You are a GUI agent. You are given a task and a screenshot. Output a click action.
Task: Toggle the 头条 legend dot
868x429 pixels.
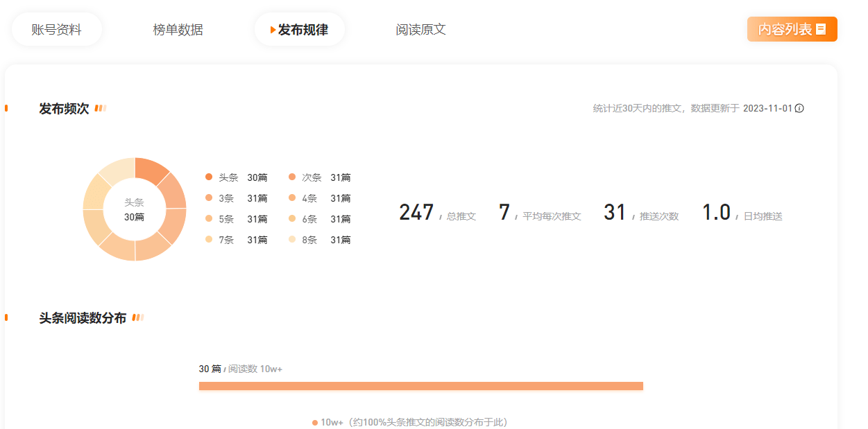(209, 177)
